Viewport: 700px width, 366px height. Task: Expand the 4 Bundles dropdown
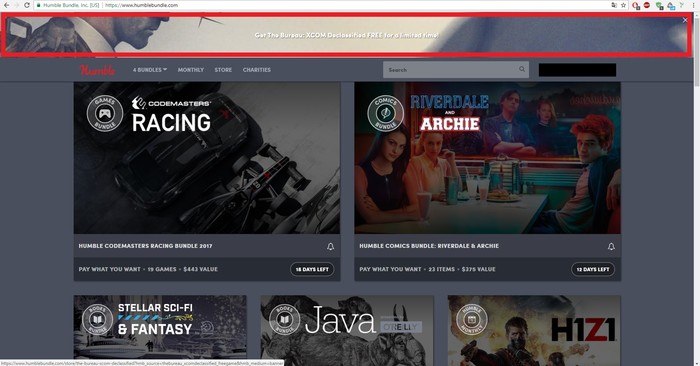pyautogui.click(x=150, y=70)
